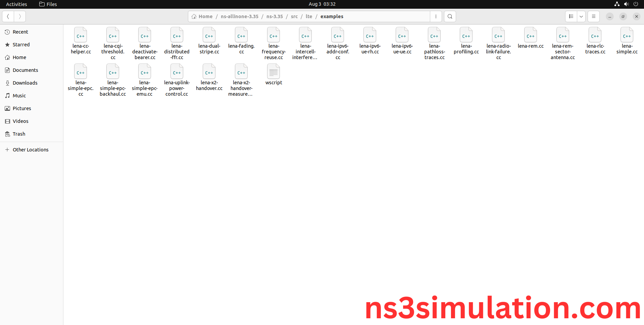Open Other Locations in sidebar
Image resolution: width=644 pixels, height=325 pixels.
tap(32, 150)
